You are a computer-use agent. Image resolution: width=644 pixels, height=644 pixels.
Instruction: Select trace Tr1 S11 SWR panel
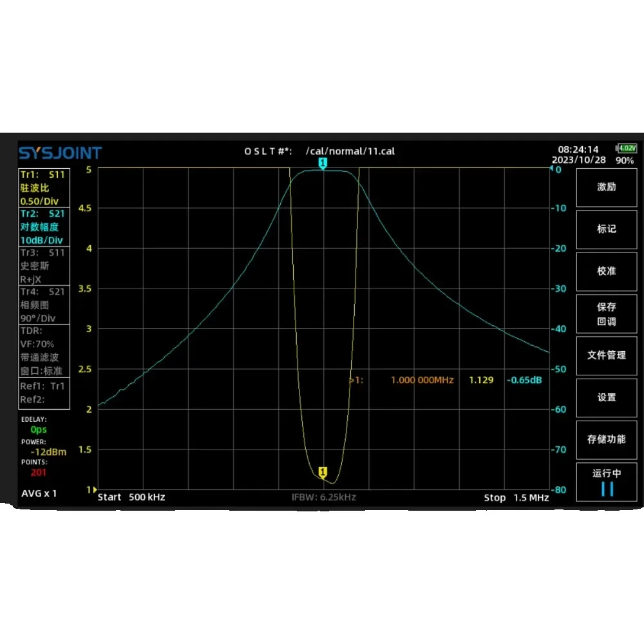(44, 187)
